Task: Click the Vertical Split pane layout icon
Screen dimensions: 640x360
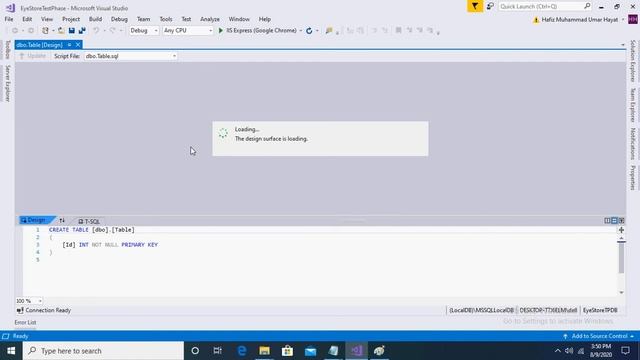Action: click(607, 220)
